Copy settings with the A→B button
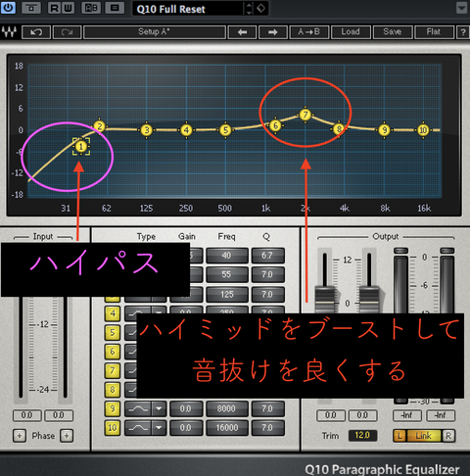470x476 pixels. (x=309, y=32)
